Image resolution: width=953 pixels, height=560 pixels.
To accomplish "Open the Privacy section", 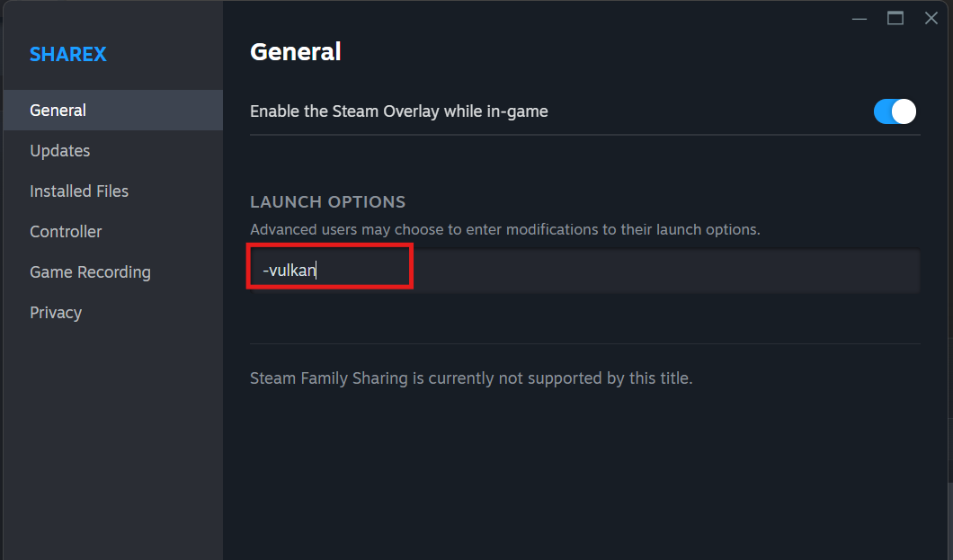I will (56, 313).
